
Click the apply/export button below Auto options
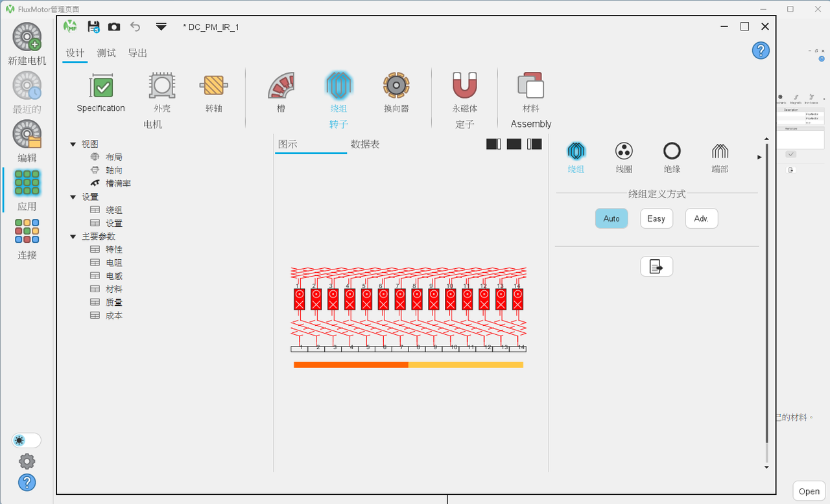coord(656,266)
